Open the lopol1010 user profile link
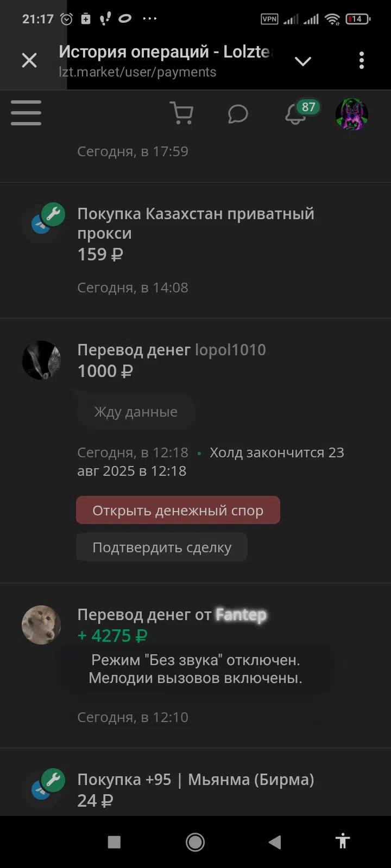Image resolution: width=391 pixels, height=868 pixels. click(230, 350)
